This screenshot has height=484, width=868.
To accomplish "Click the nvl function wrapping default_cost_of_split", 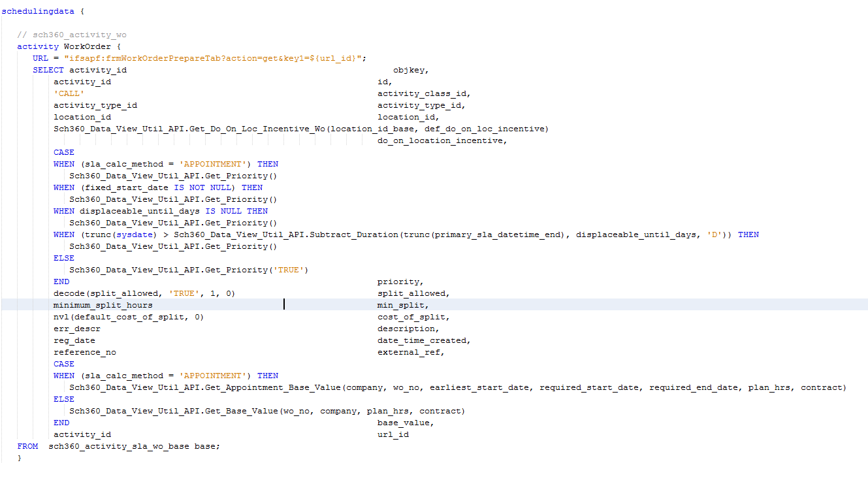I will tap(60, 317).
